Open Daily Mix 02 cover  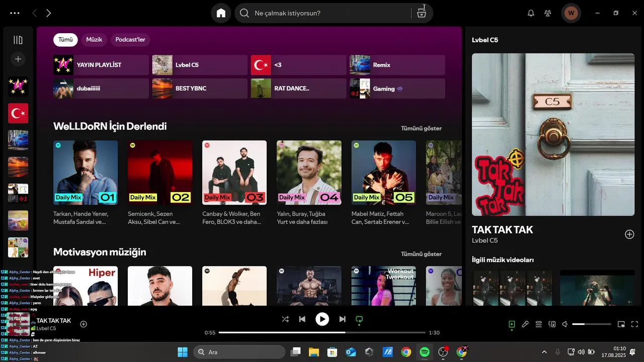pyautogui.click(x=160, y=172)
